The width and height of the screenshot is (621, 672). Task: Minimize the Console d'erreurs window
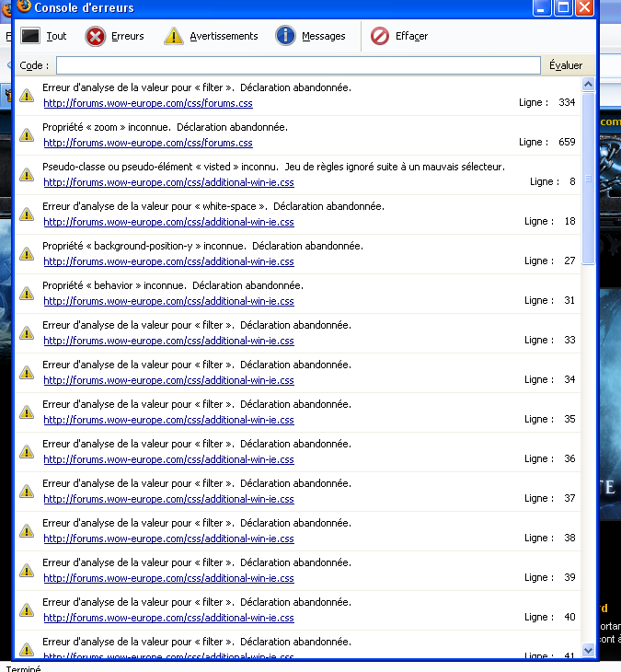542,7
